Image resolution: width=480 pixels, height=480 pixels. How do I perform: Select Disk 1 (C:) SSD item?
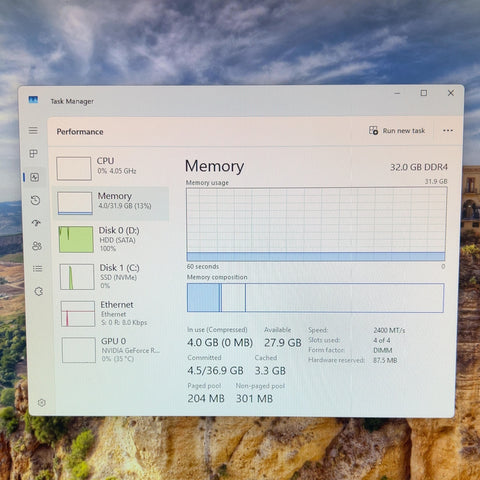[113, 277]
